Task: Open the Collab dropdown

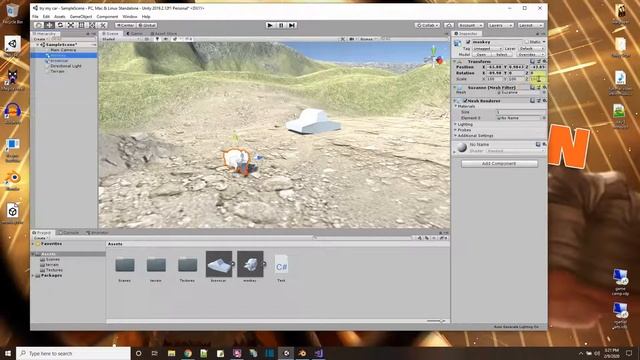Action: (x=427, y=25)
